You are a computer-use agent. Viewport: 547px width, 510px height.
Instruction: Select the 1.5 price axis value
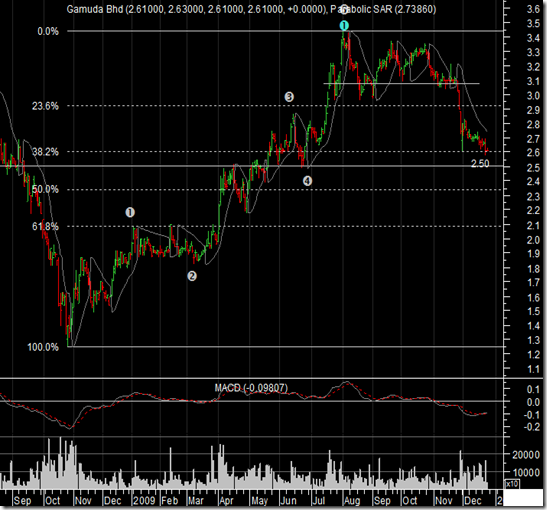(x=533, y=311)
